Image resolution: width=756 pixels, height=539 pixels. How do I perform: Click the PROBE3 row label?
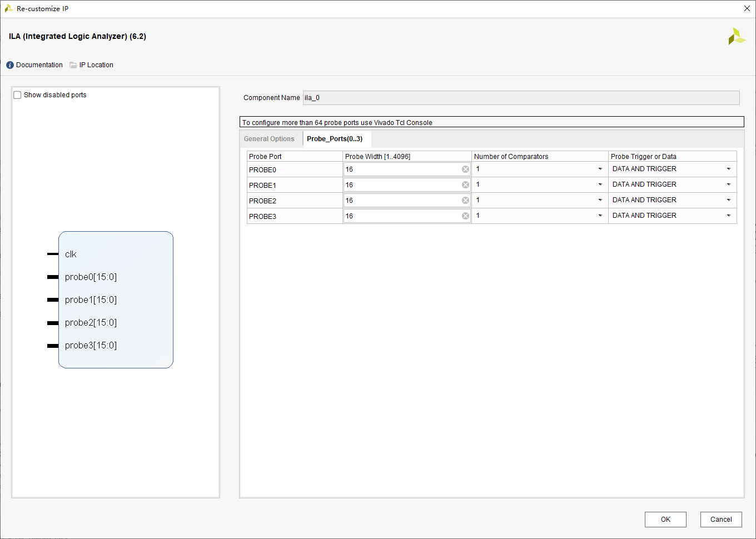(x=262, y=217)
